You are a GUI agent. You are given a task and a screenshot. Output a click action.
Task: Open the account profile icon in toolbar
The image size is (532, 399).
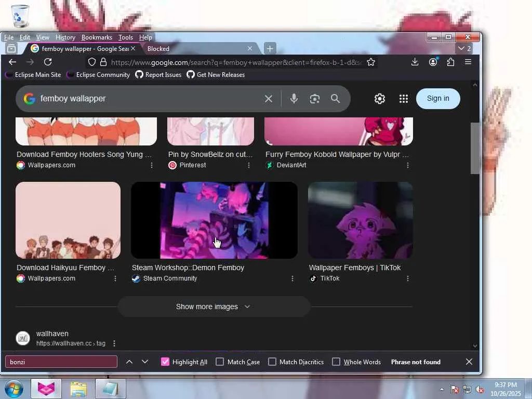[x=433, y=62]
